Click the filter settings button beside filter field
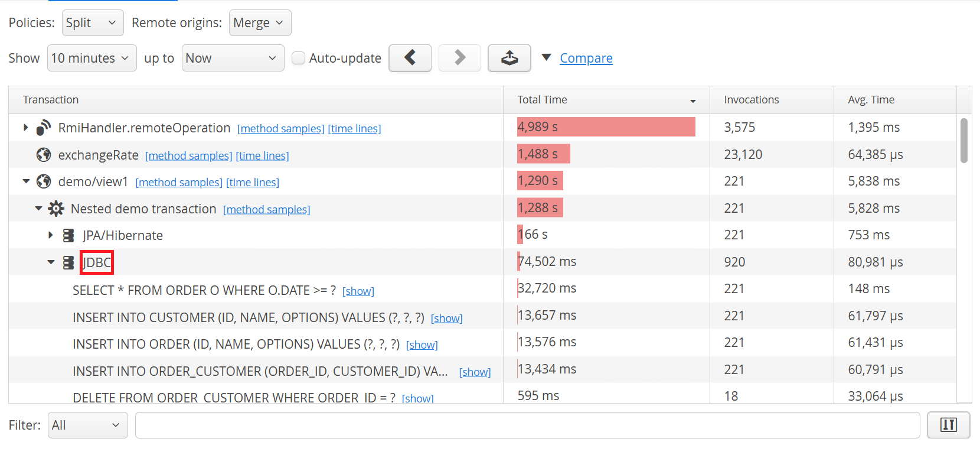The image size is (980, 458). pyautogui.click(x=948, y=425)
